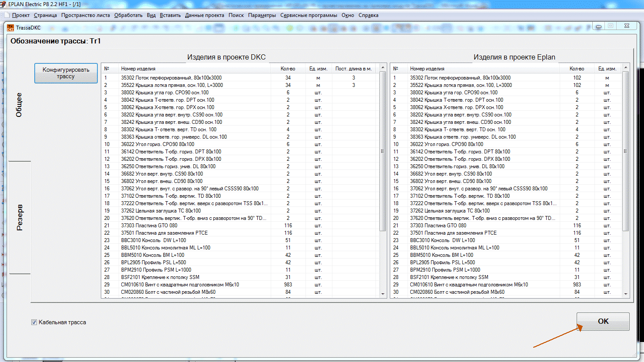
Task: Minimize the TrassaDKC dialog window
Action: coord(599,27)
